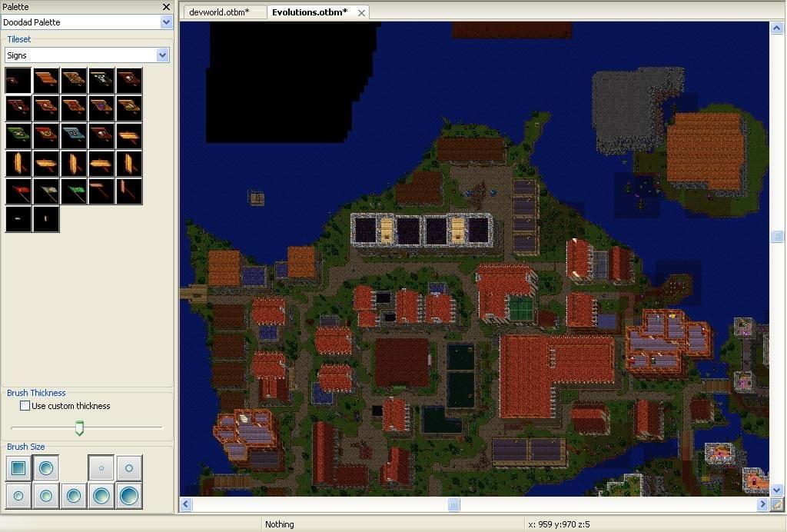Screen dimensions: 787x532
Task: Choose the red flag doodad
Action: tap(18, 191)
